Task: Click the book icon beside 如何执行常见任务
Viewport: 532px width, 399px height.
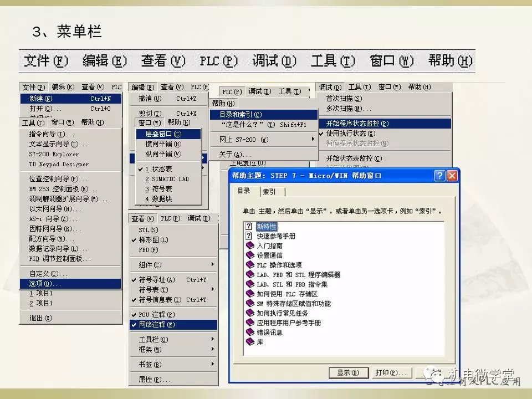Action: tap(249, 313)
